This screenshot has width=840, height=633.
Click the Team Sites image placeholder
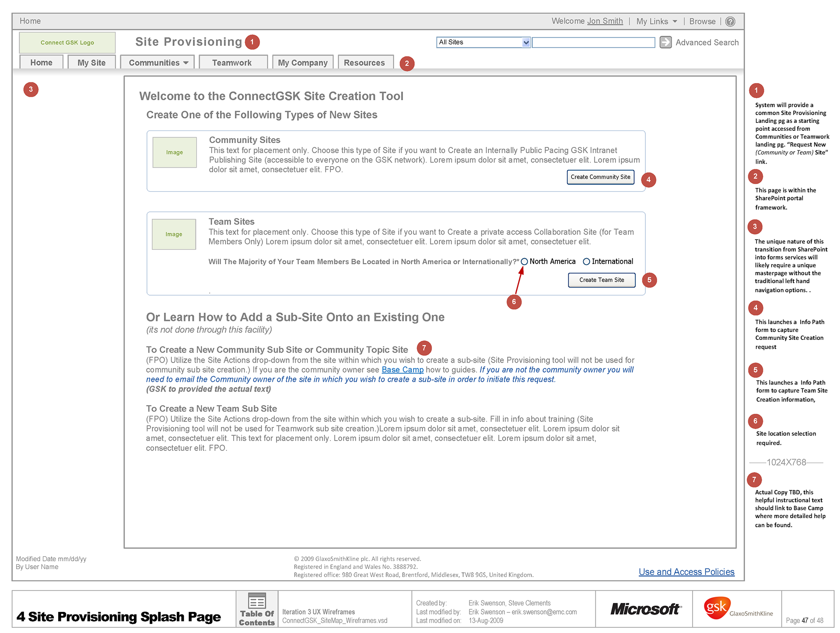point(174,234)
